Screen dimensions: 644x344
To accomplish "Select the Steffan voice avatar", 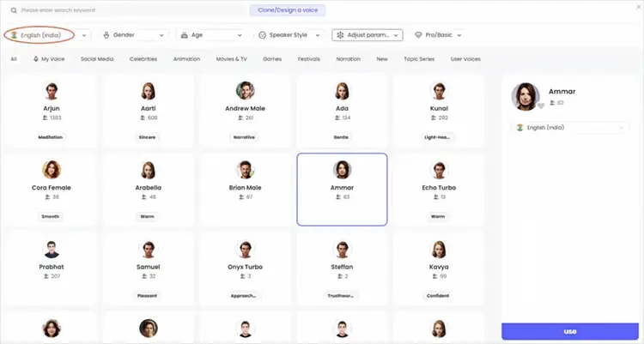I will (x=342, y=249).
